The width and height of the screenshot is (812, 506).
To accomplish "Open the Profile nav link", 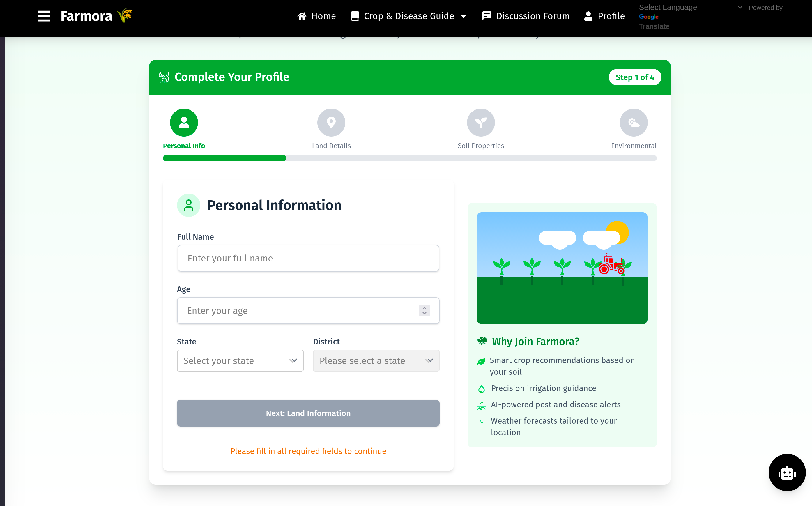I will 604,16.
